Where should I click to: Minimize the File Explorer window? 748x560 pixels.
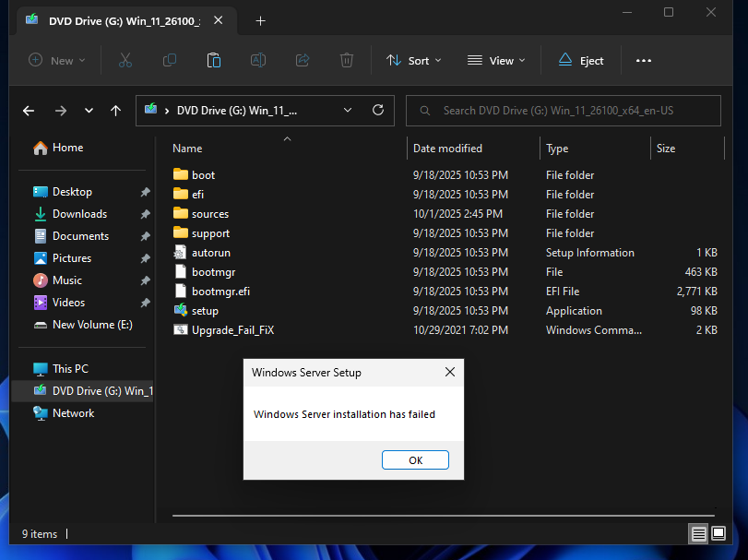pos(627,12)
